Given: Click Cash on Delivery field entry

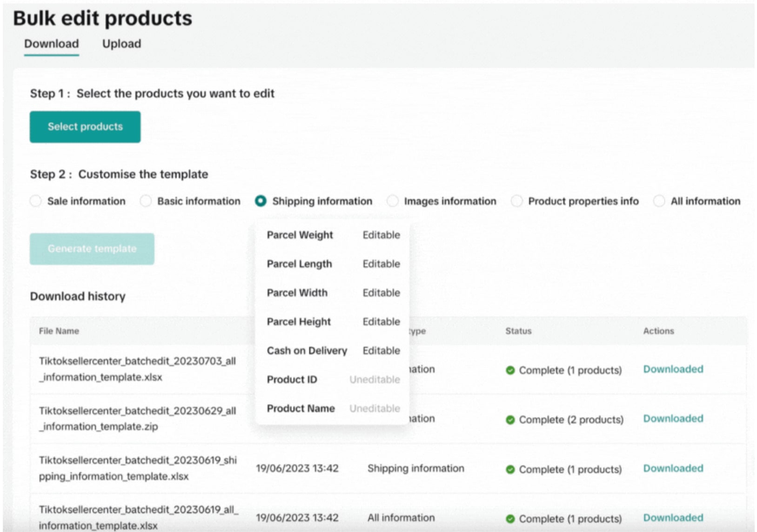Looking at the screenshot, I should pos(307,351).
